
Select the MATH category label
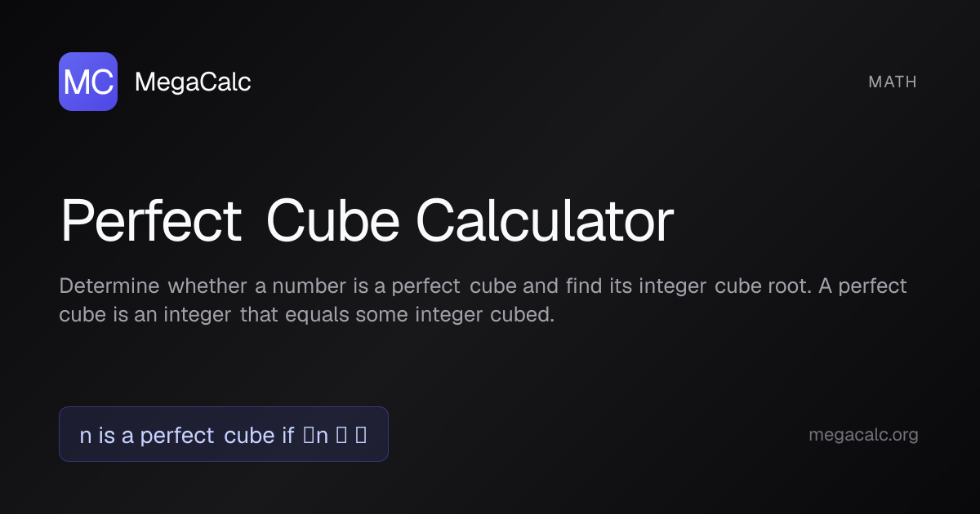(x=893, y=82)
